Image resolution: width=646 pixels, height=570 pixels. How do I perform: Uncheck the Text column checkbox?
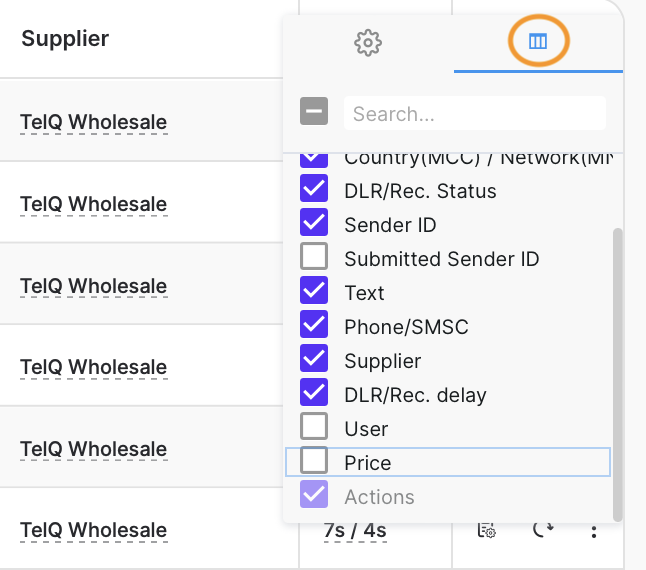tap(314, 290)
